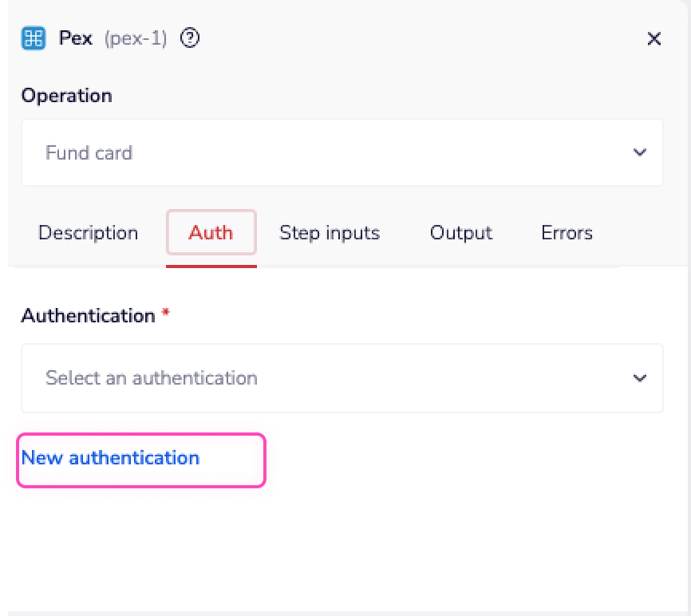
Task: Click the pex-1 step identifier
Action: pos(136,38)
